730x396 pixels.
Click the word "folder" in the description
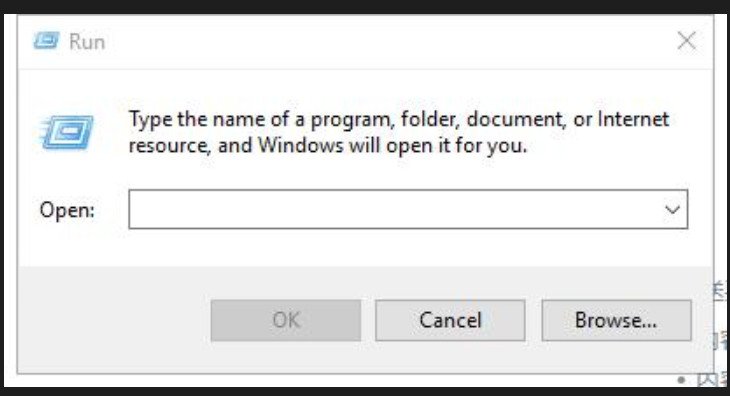428,119
